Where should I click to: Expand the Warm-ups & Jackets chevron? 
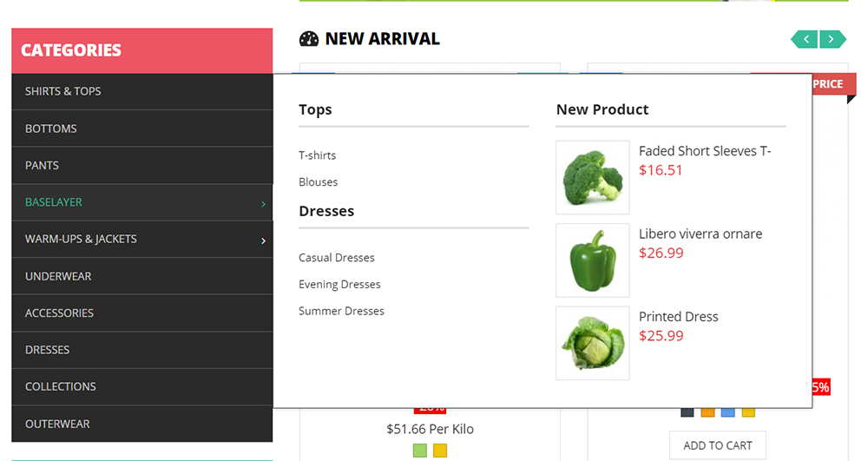tap(263, 240)
